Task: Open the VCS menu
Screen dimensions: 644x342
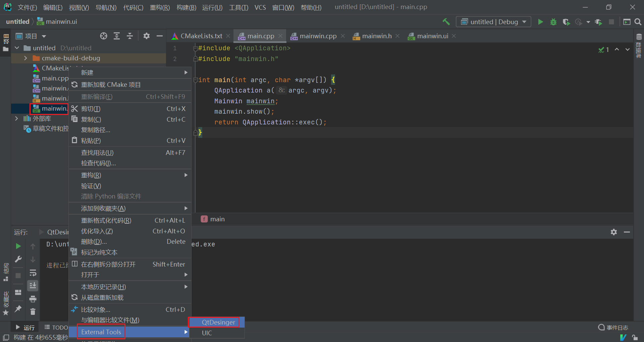Action: (x=260, y=7)
